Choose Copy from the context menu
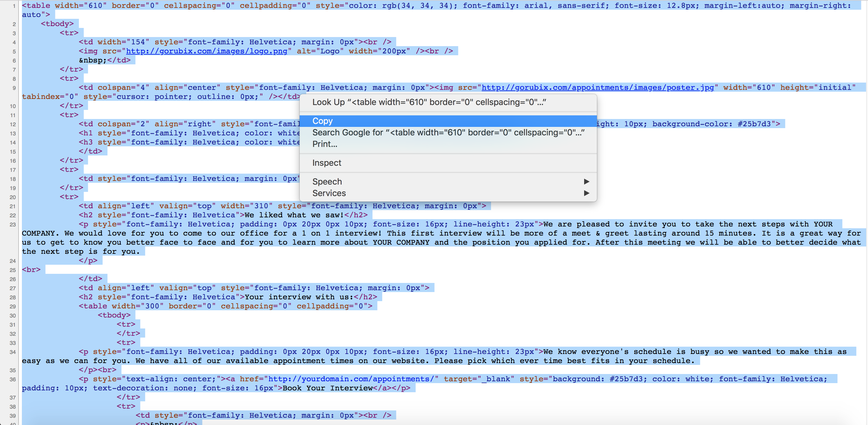Viewport: 868px width, 425px height. 448,121
